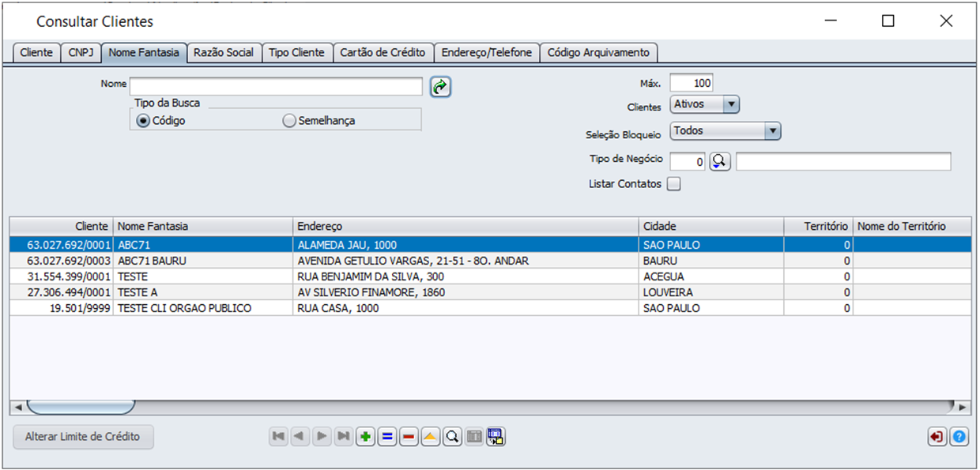This screenshot has height=470, width=980.
Task: Select the Nome Fantasia tab
Action: (x=145, y=53)
